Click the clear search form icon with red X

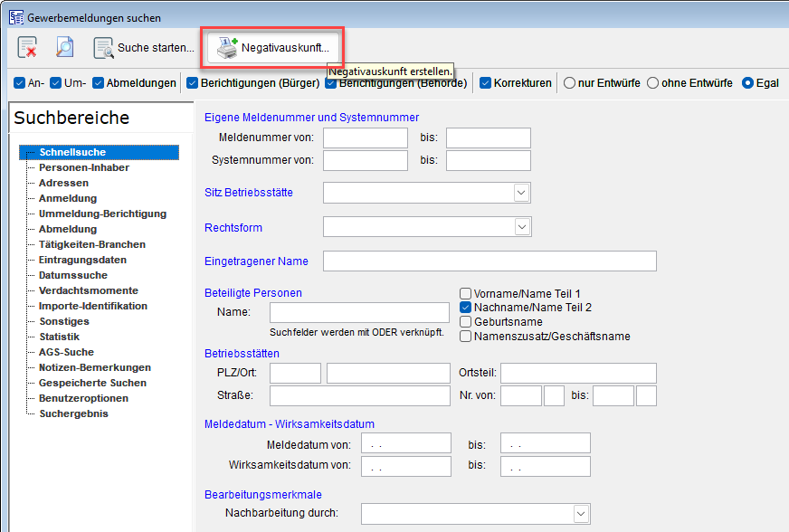[x=27, y=47]
